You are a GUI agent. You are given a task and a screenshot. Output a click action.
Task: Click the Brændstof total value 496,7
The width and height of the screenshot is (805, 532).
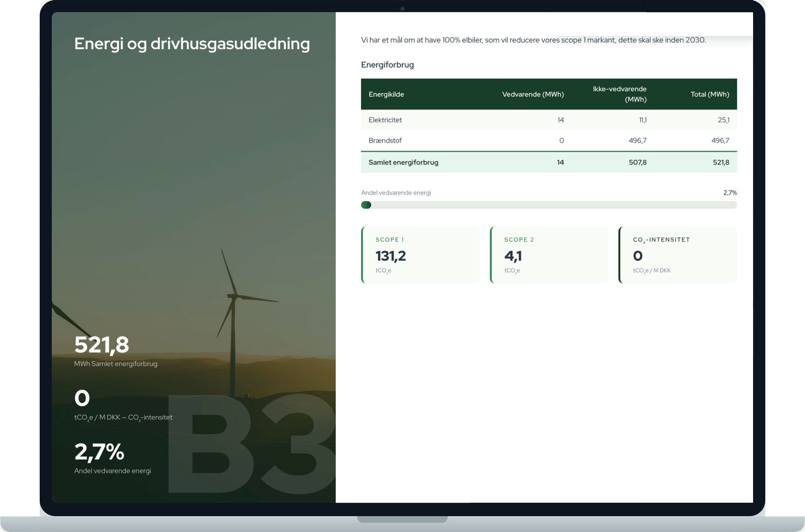720,140
